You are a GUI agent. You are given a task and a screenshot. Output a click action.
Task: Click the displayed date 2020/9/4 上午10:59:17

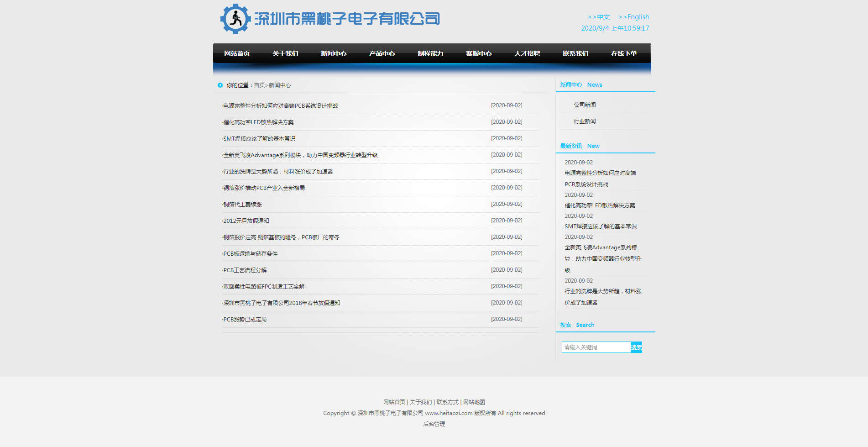click(x=615, y=28)
